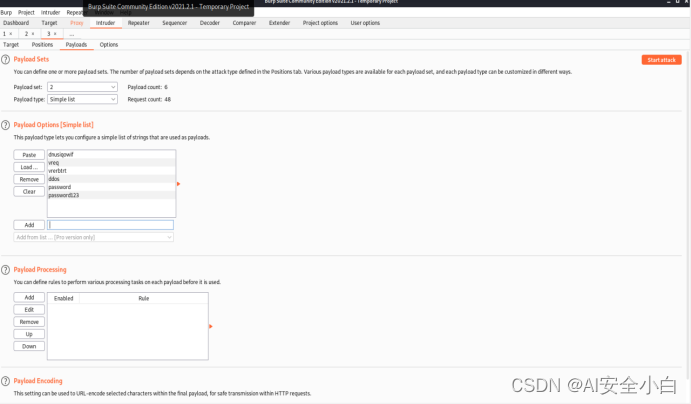
Task: Click the Rule column header
Action: [x=144, y=299]
